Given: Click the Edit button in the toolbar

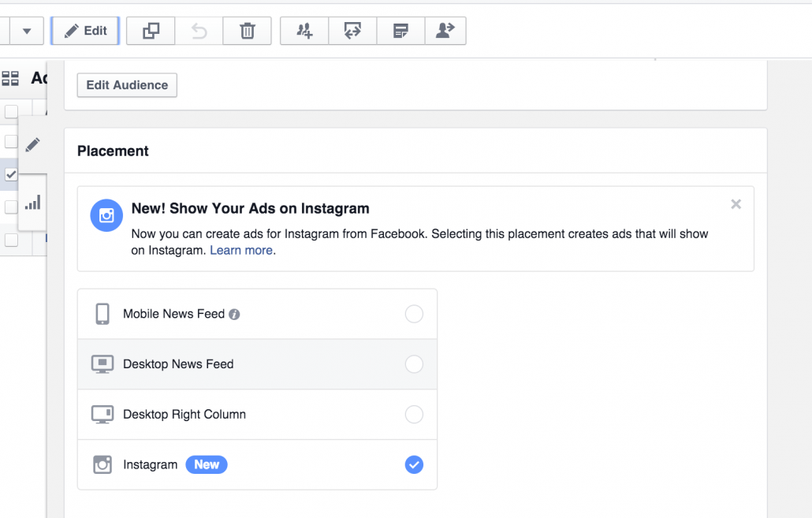Looking at the screenshot, I should [85, 31].
